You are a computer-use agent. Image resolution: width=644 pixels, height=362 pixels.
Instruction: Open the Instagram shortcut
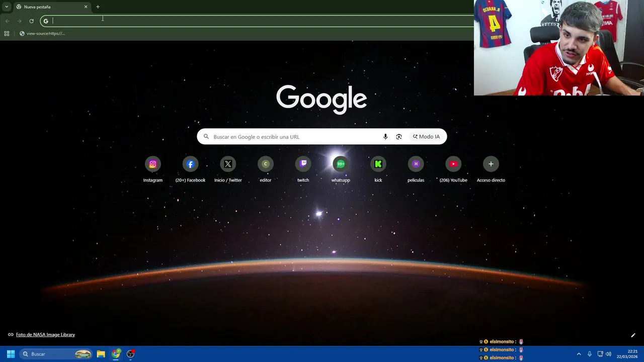152,164
